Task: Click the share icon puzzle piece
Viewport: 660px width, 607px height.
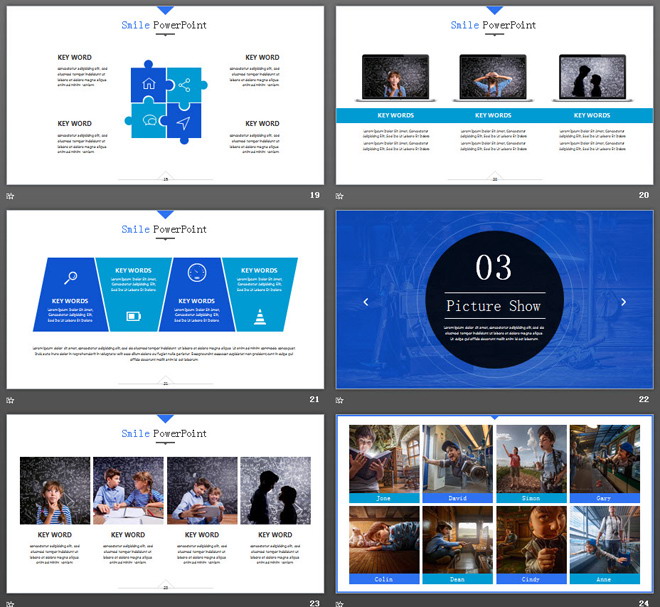Action: click(184, 85)
